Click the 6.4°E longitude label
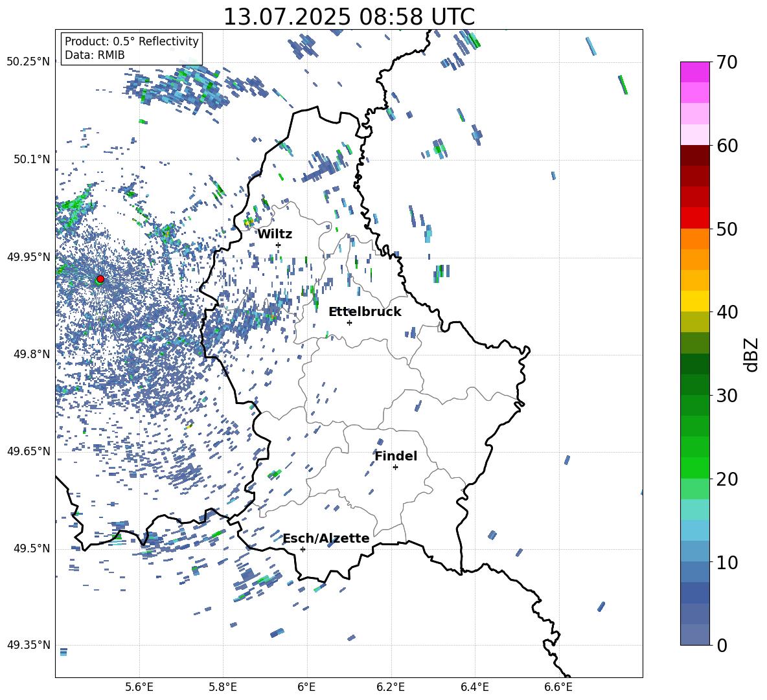 coord(474,687)
